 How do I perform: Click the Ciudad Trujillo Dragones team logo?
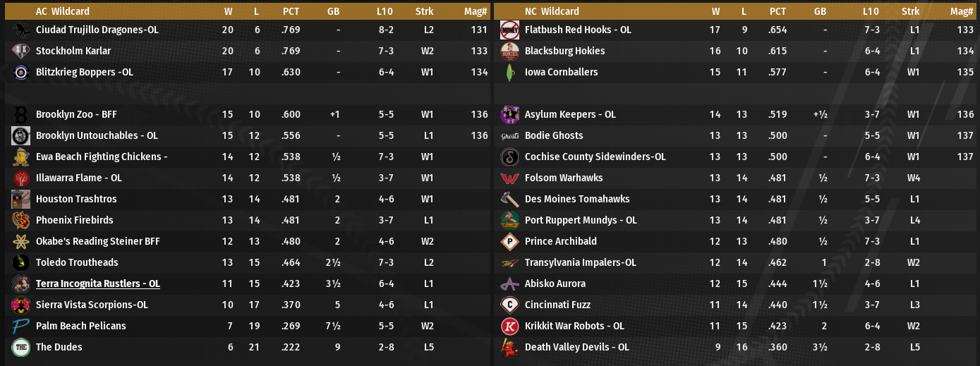[x=20, y=30]
